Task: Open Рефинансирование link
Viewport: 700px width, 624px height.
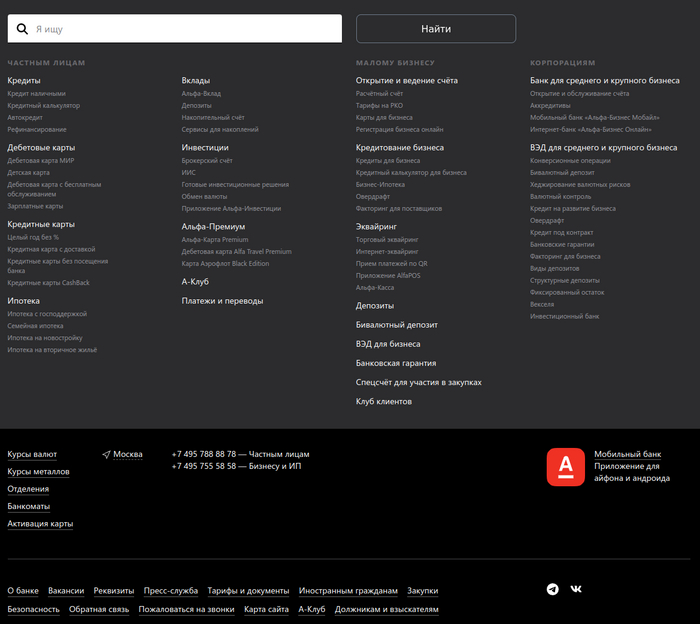Action: point(37,130)
